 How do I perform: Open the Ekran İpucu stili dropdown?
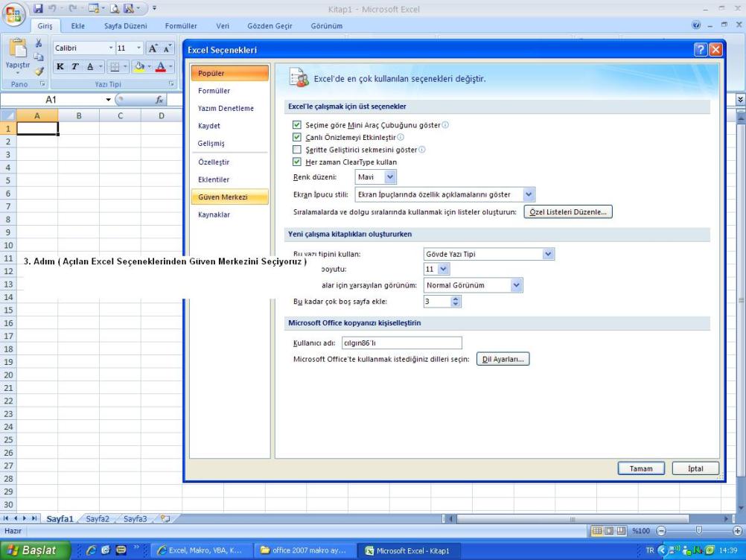[529, 194]
